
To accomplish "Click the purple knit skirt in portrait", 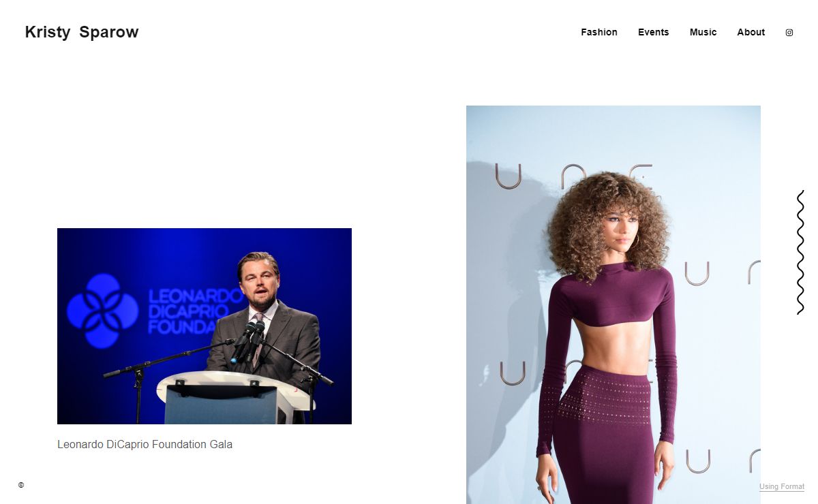I will pos(603,436).
